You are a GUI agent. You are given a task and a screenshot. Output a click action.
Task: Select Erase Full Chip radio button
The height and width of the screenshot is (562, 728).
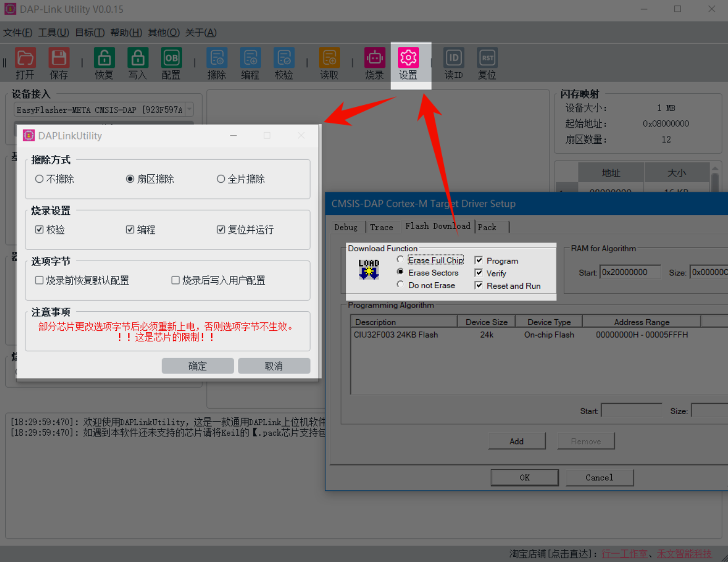pyautogui.click(x=400, y=260)
